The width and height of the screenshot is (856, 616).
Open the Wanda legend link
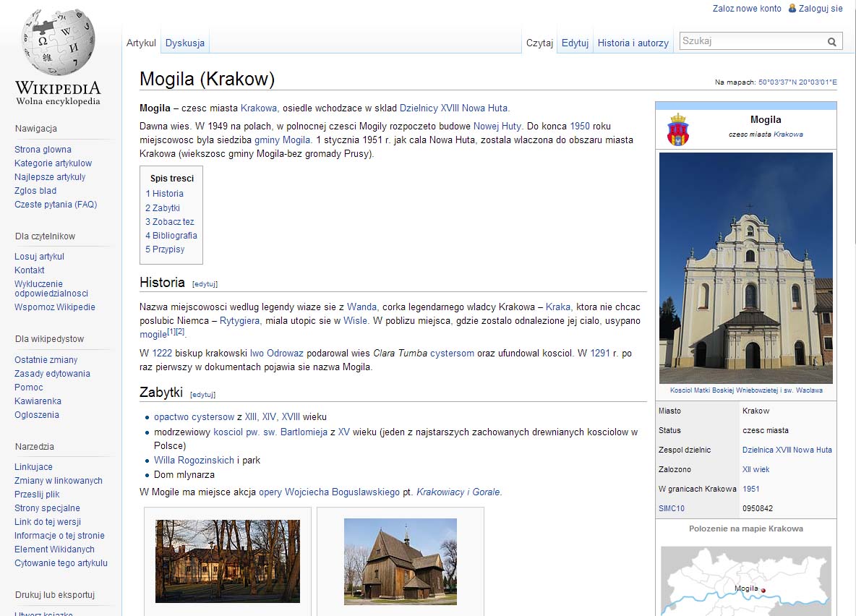362,307
